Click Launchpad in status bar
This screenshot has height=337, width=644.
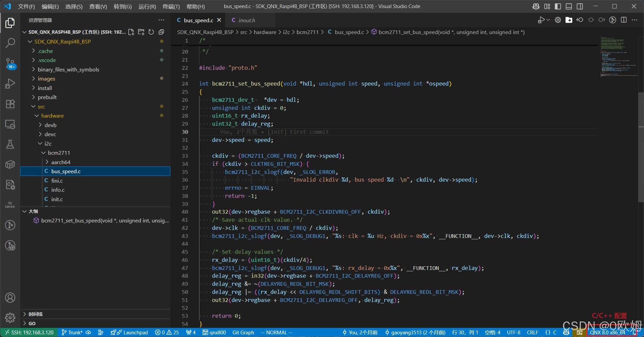coord(129,332)
